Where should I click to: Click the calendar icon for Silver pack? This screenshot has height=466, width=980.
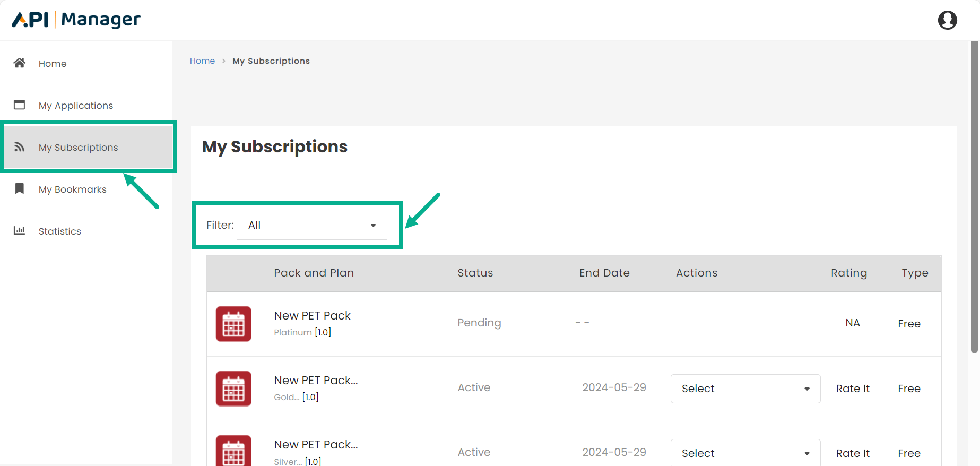pyautogui.click(x=233, y=451)
